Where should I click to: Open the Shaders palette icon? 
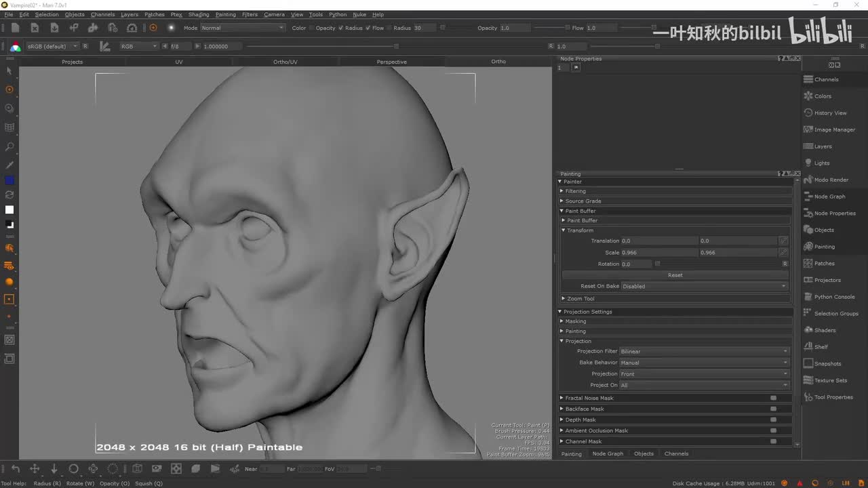(808, 330)
